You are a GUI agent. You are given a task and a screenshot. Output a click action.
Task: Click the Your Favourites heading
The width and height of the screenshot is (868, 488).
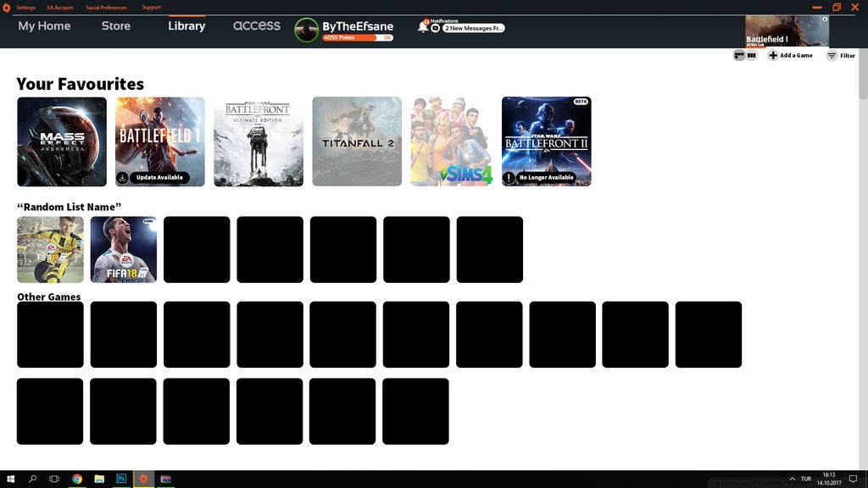tap(81, 84)
